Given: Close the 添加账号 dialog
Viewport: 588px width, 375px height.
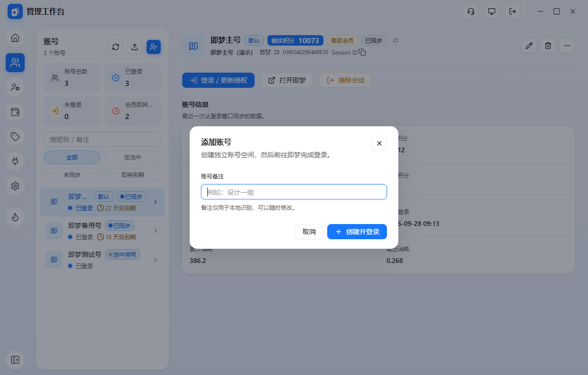Looking at the screenshot, I should [x=379, y=143].
